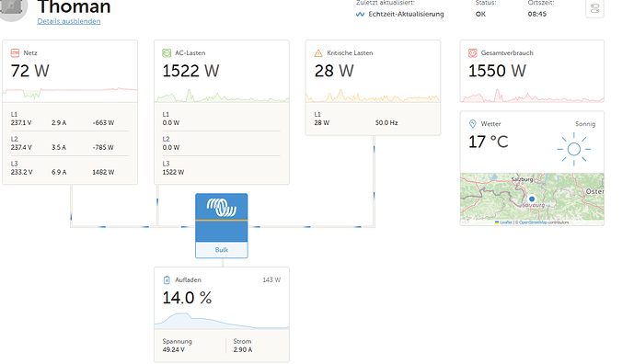Click the Netz L3 voltage 233.2 V
The height and width of the screenshot is (364, 634).
tap(21, 172)
